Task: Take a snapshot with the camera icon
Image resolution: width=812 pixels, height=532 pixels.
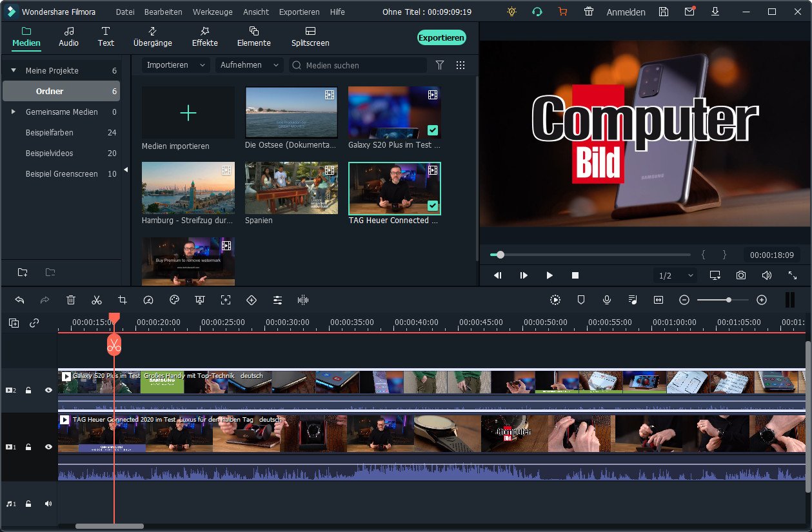Action: [741, 275]
